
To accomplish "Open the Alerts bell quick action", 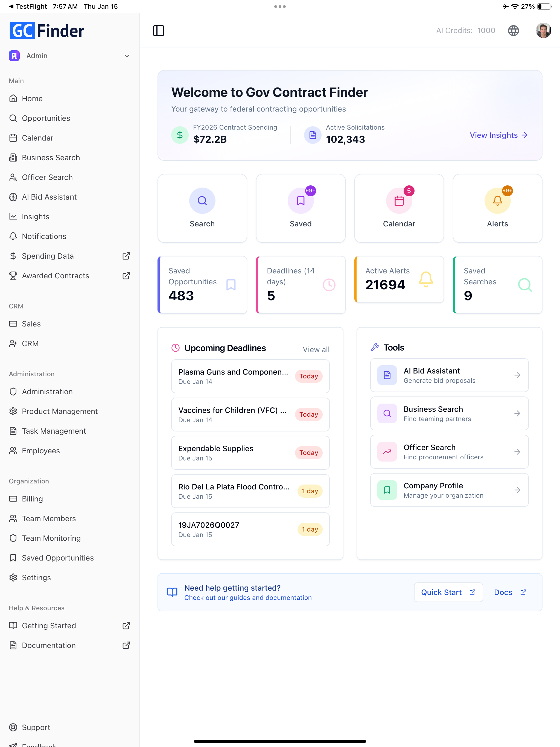I will point(497,208).
